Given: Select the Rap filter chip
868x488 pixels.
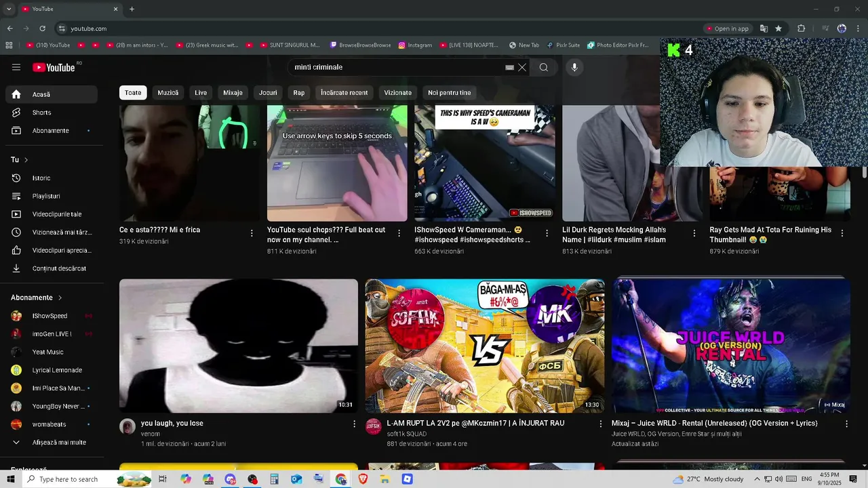Looking at the screenshot, I should [x=299, y=93].
